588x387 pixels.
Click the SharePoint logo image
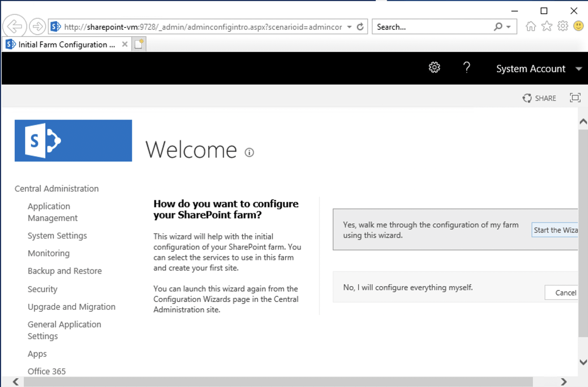click(73, 141)
